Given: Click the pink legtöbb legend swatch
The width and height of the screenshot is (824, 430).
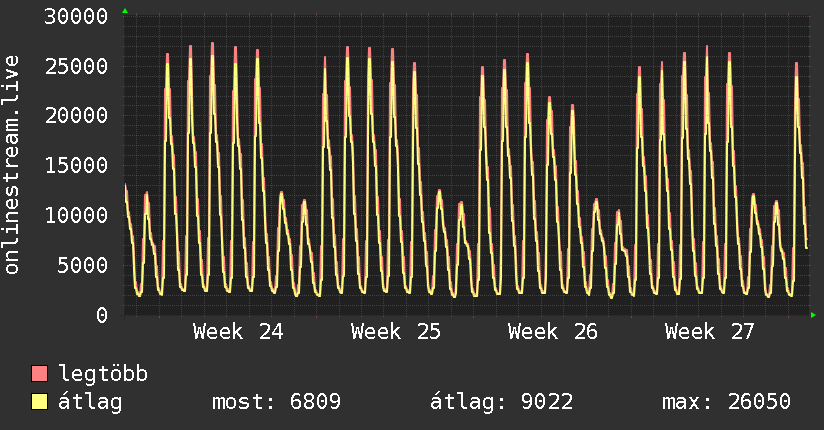Looking at the screenshot, I should 39,373.
